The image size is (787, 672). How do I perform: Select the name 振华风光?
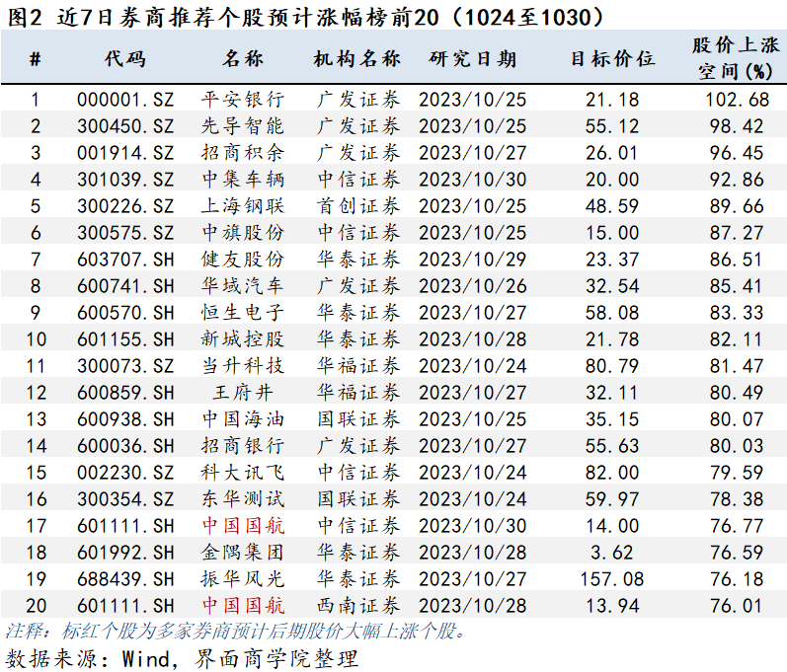click(243, 578)
